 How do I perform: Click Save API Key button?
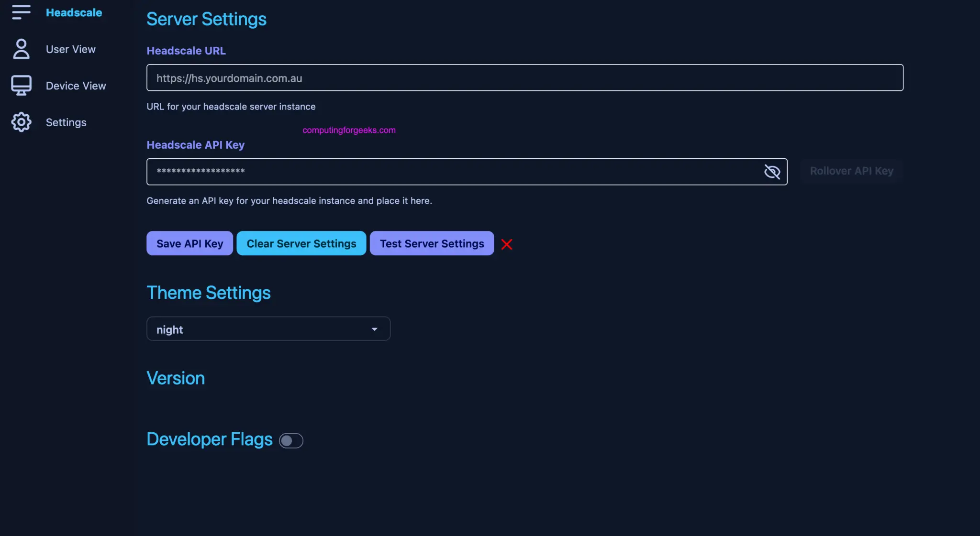point(189,243)
